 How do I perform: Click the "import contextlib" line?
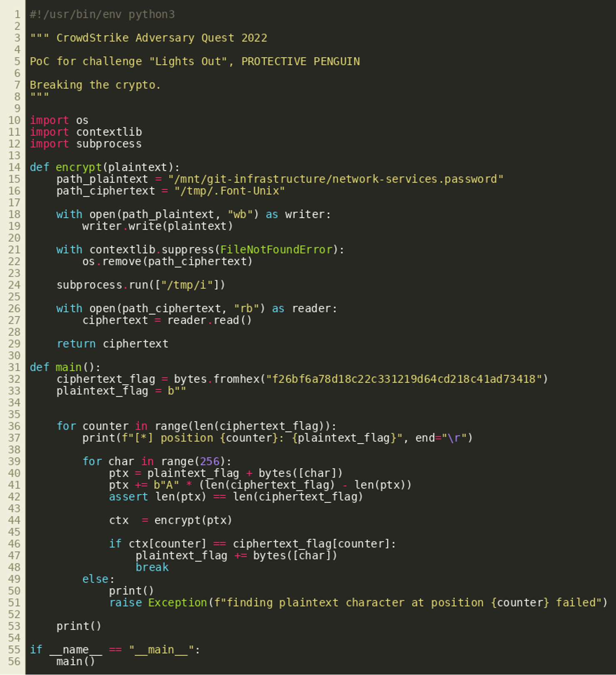click(86, 132)
